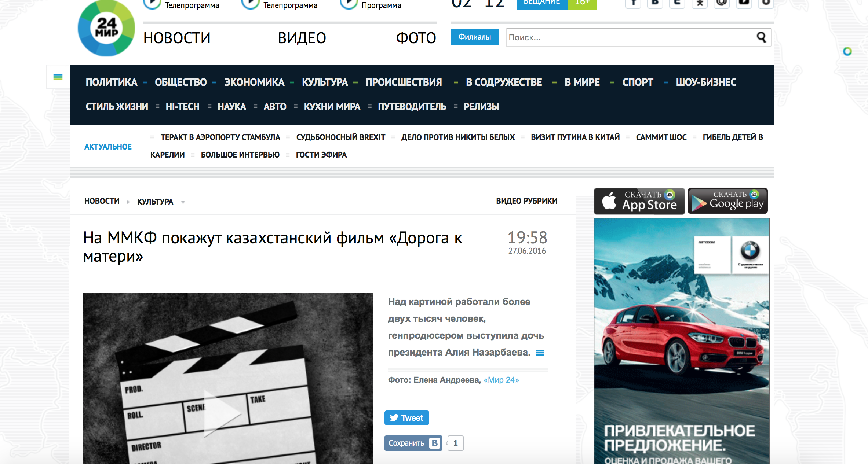868x464 pixels.
Task: Open the НОВОСТИ main section
Action: click(x=177, y=38)
